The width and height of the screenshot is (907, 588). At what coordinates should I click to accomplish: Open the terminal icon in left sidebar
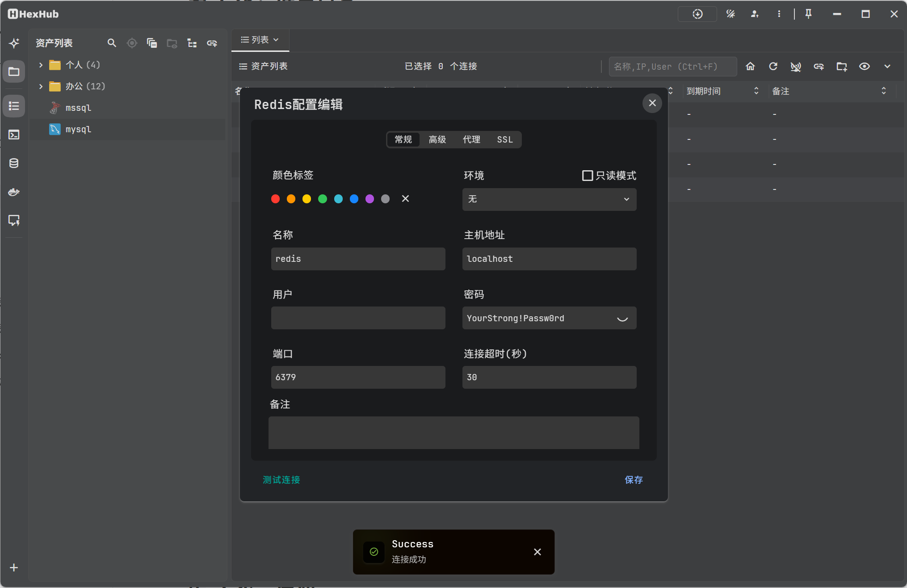click(x=14, y=134)
